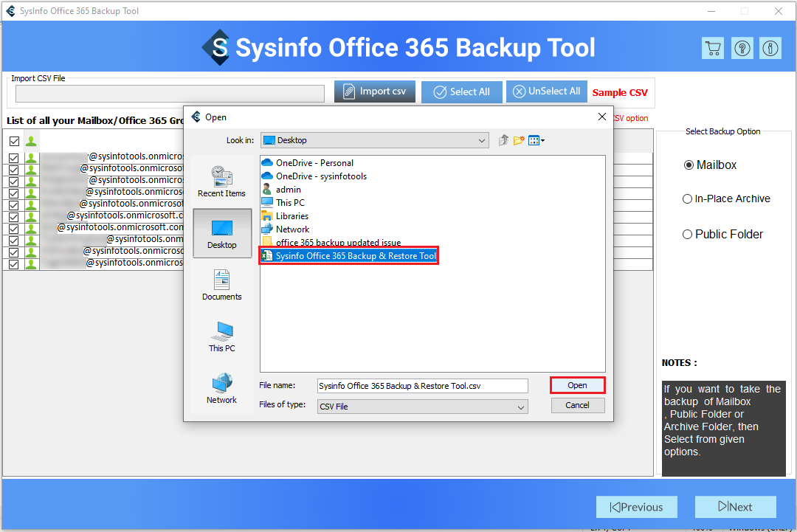Select This PC in places sidebar

pyautogui.click(x=221, y=336)
